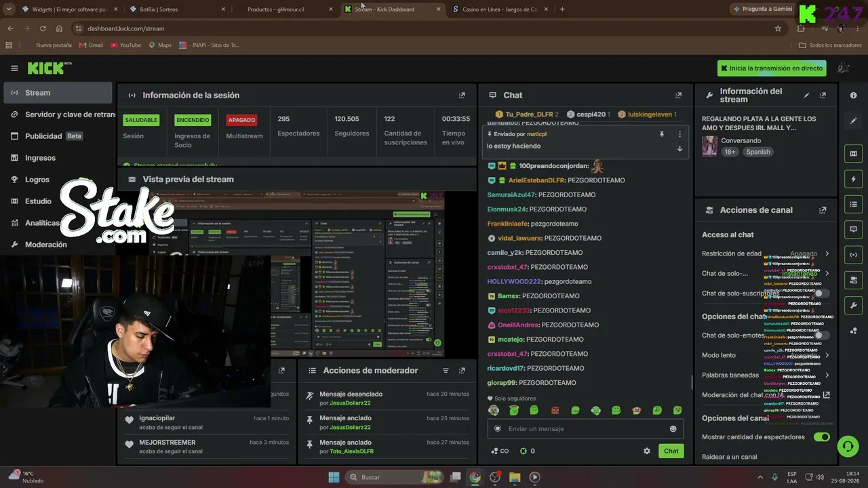Open the emoji picker in the message box
Viewport: 868px width, 488px height.
tap(673, 429)
